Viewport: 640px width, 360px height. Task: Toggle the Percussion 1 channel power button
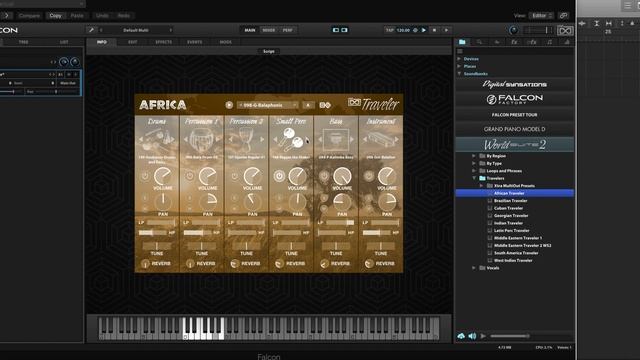coord(189,176)
